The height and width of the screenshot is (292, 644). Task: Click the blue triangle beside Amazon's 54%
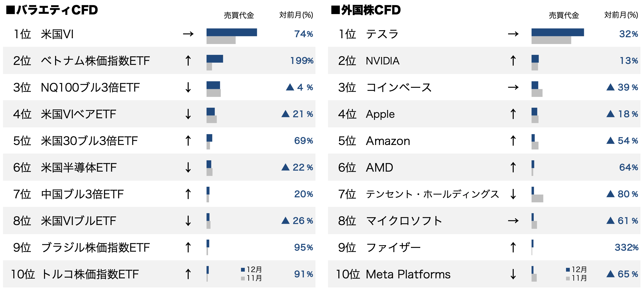(x=610, y=140)
